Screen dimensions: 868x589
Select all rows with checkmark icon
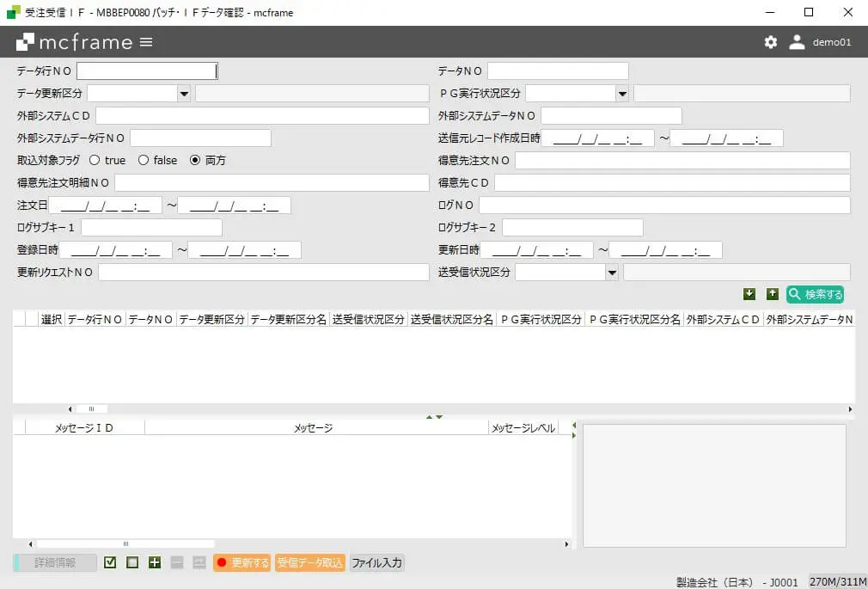point(110,562)
